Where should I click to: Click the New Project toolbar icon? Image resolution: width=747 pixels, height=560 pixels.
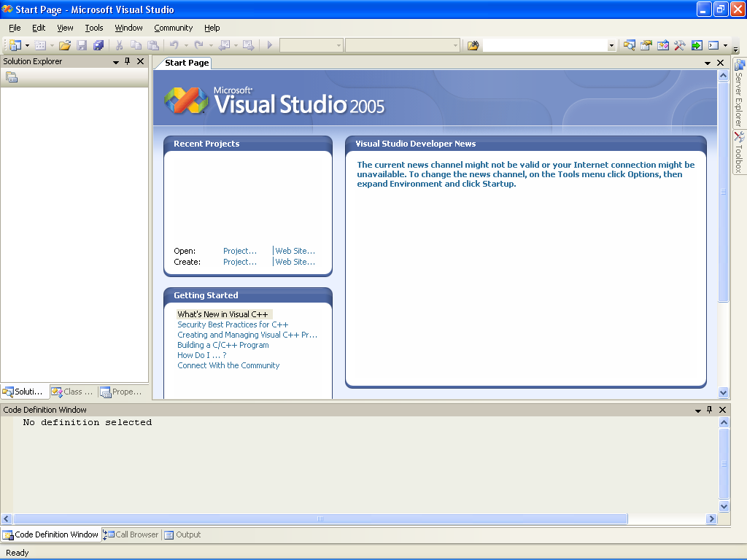(15, 45)
